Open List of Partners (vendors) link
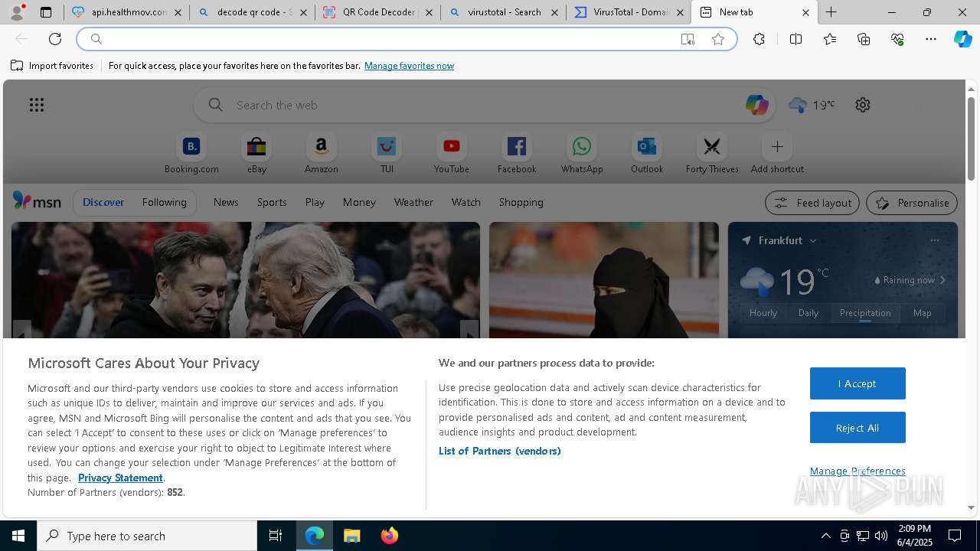The height and width of the screenshot is (551, 980). (500, 451)
